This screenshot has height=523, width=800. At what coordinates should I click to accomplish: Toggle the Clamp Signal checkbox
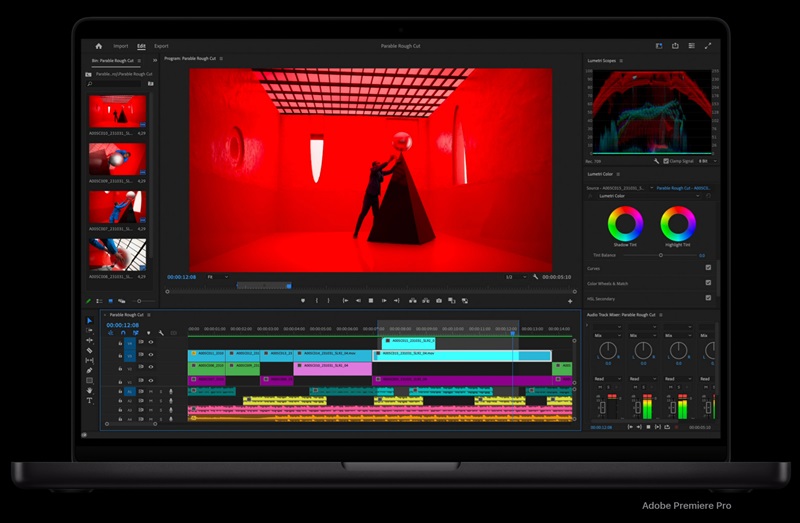click(x=666, y=161)
